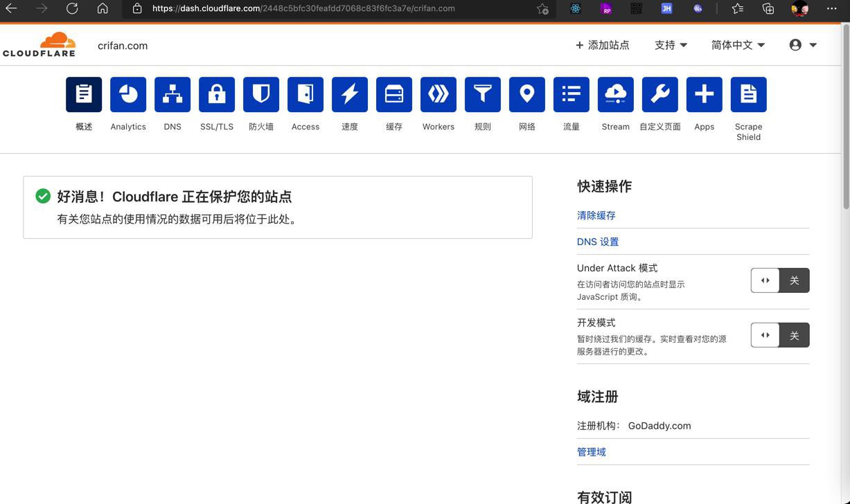Click 添加站点 button
Image resolution: width=850 pixels, height=504 pixels.
point(602,45)
